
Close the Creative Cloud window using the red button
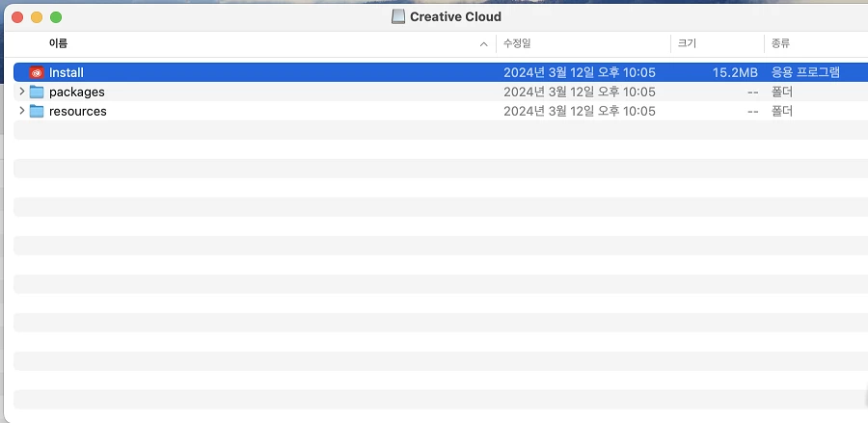pyautogui.click(x=17, y=17)
